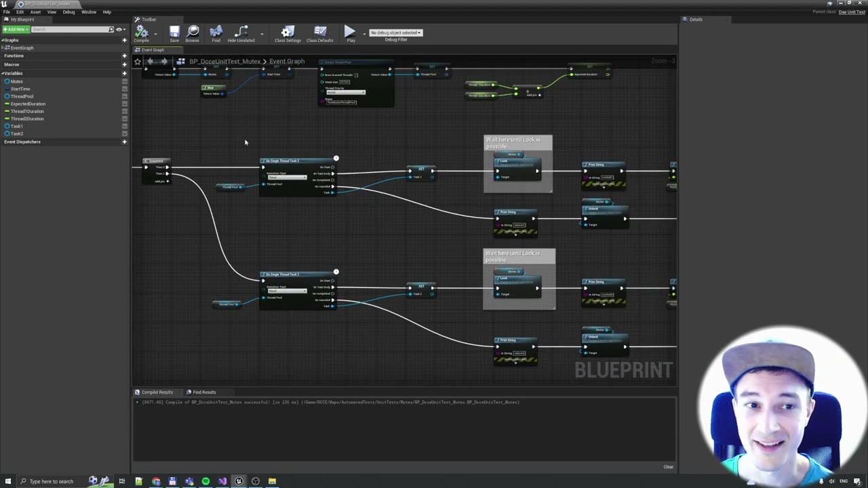Toggle editable eye for ThreadPool variable
The height and width of the screenshot is (488, 868).
[125, 96]
